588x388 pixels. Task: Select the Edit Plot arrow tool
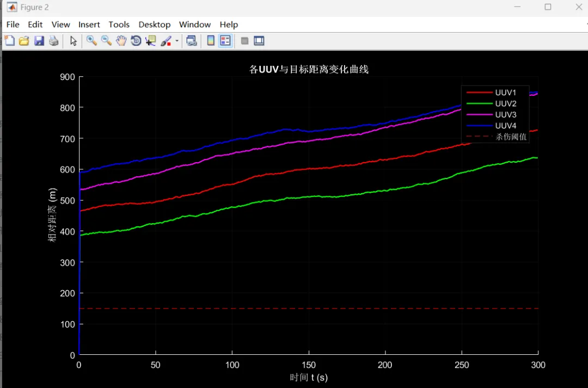(73, 40)
